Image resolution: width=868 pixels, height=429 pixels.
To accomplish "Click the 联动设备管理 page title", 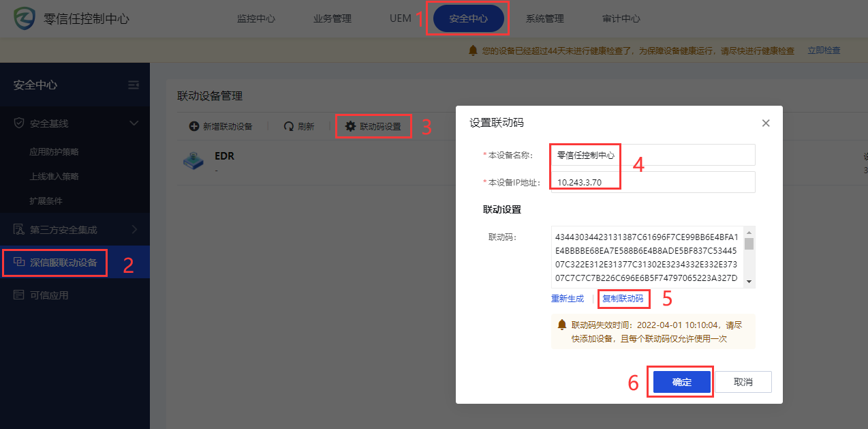I will (x=210, y=96).
